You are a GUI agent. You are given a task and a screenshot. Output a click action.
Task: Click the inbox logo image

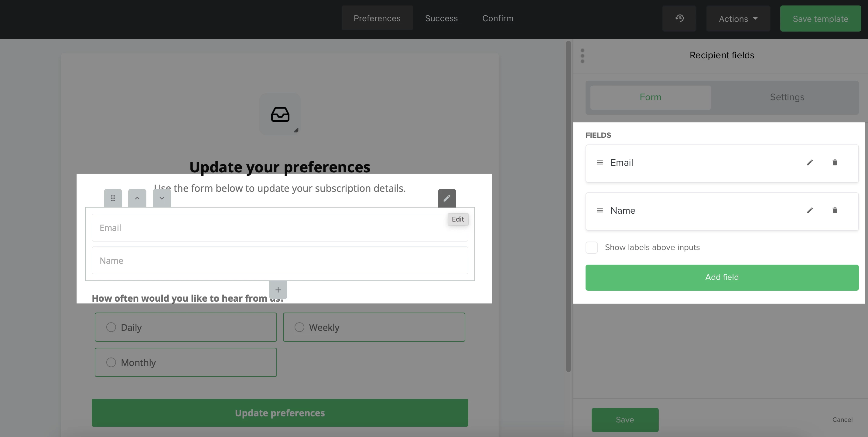[x=280, y=114]
